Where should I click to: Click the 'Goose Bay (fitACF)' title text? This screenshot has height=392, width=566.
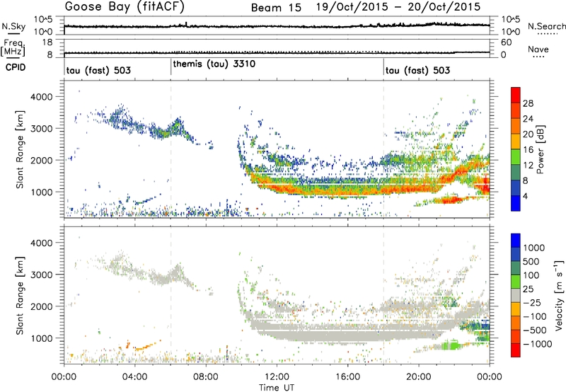coord(125,7)
